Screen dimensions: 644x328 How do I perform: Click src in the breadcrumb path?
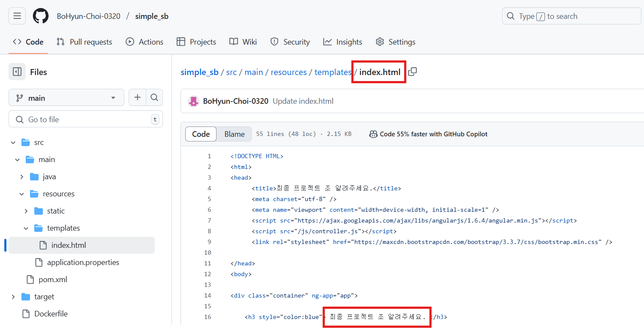pos(232,72)
